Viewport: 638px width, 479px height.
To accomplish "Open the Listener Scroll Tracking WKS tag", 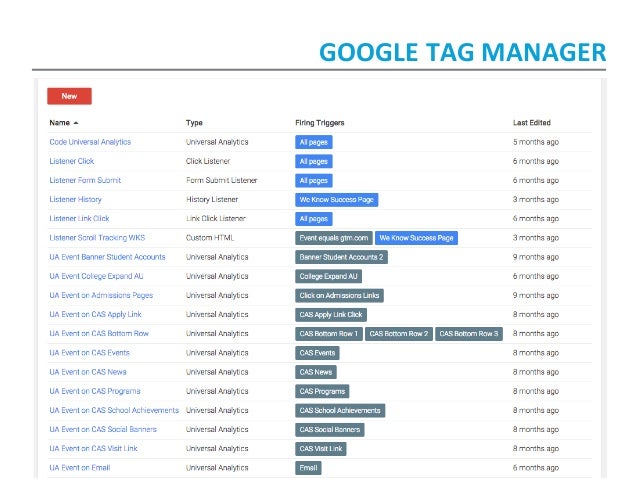I will (x=97, y=238).
